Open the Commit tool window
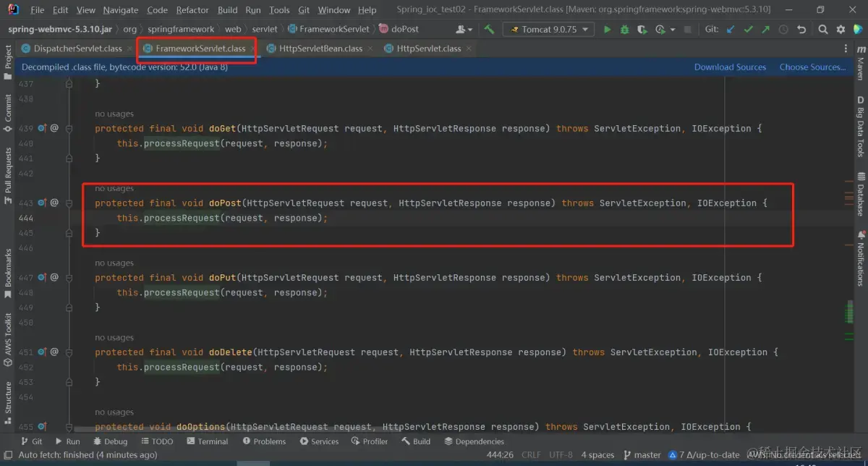 point(8,112)
